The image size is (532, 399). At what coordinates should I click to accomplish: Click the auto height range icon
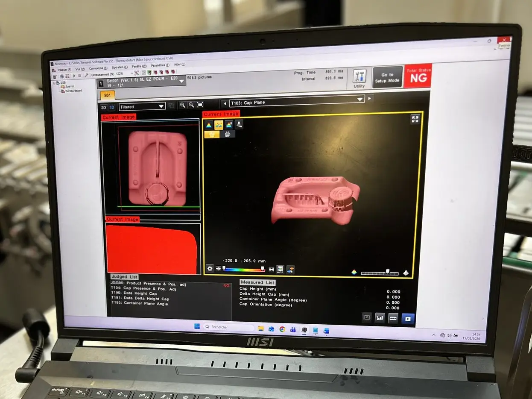click(280, 270)
